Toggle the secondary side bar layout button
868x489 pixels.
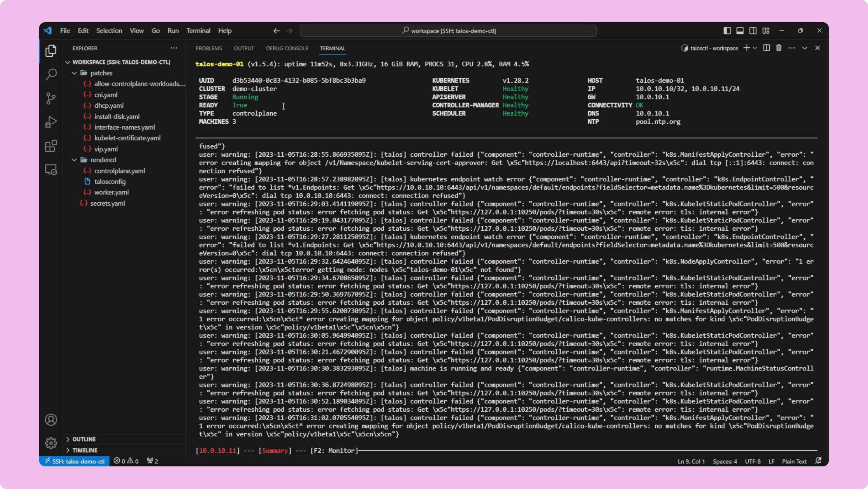coord(753,31)
